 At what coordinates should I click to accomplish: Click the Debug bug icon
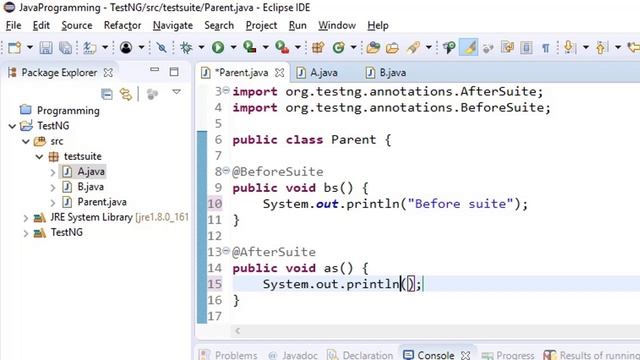(x=187, y=48)
